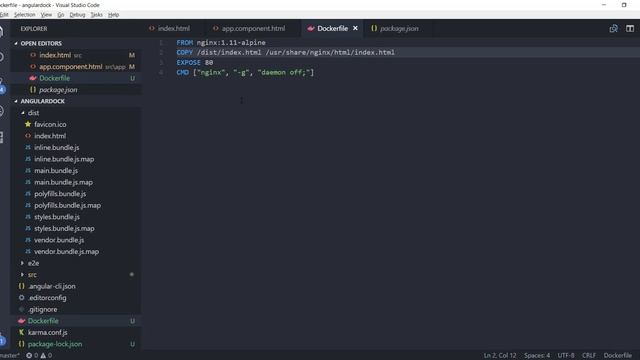
Task: Open the Go menu
Action: [x=61, y=15]
